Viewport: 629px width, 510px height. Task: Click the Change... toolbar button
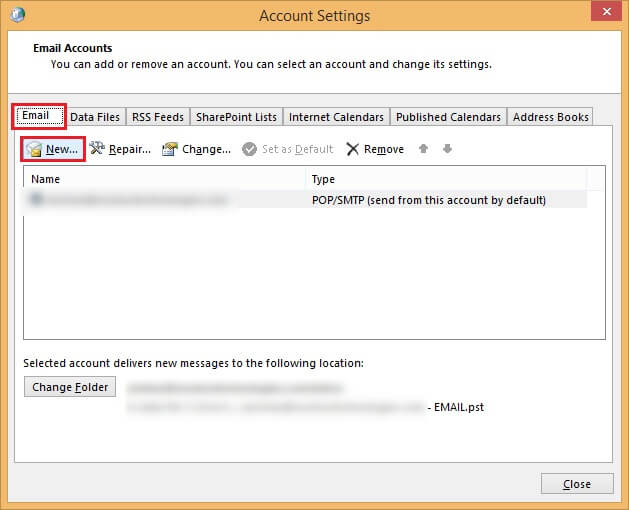tap(197, 149)
